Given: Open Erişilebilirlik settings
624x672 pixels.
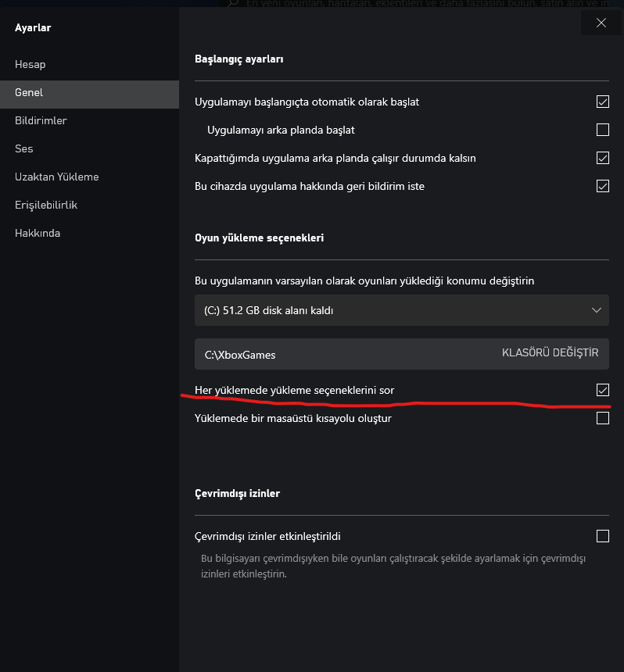Looking at the screenshot, I should [45, 205].
